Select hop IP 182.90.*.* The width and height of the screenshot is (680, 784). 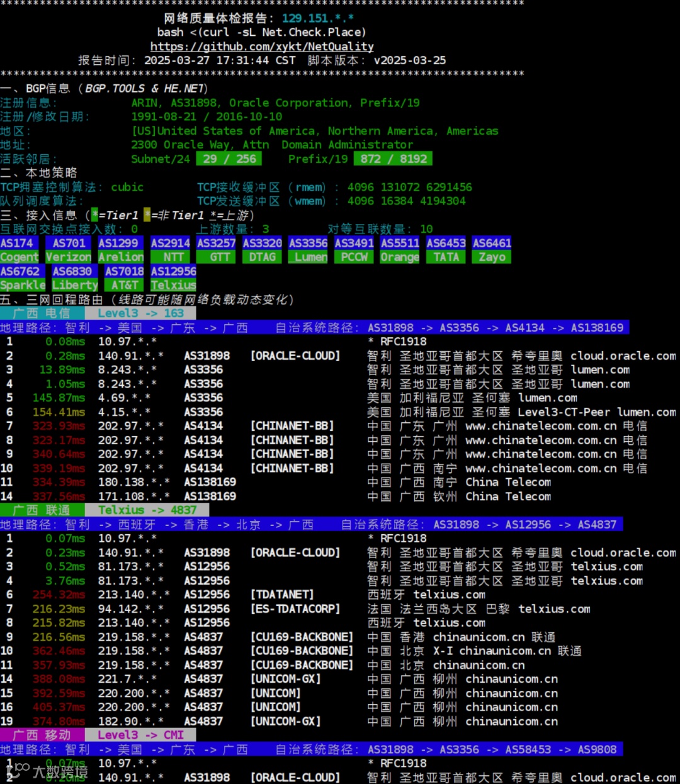click(x=130, y=721)
